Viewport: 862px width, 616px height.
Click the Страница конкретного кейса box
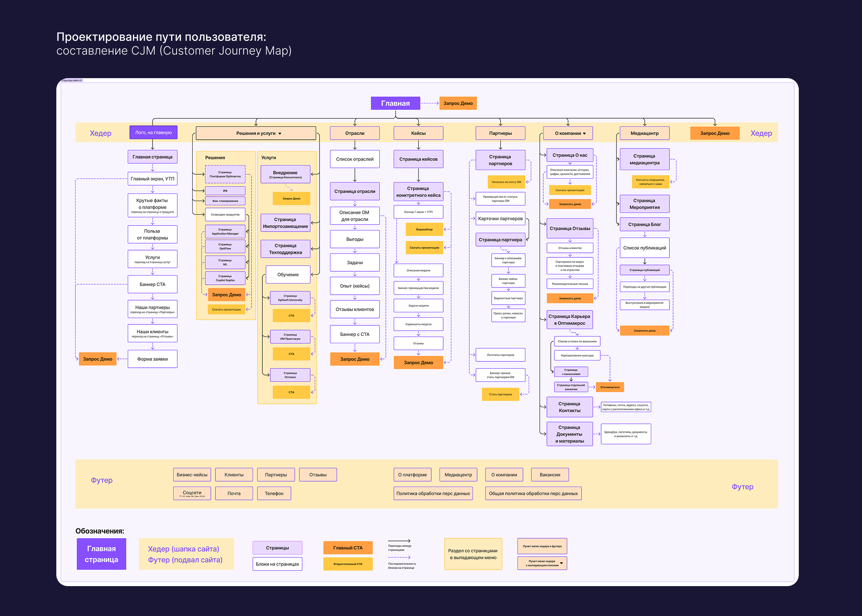418,192
